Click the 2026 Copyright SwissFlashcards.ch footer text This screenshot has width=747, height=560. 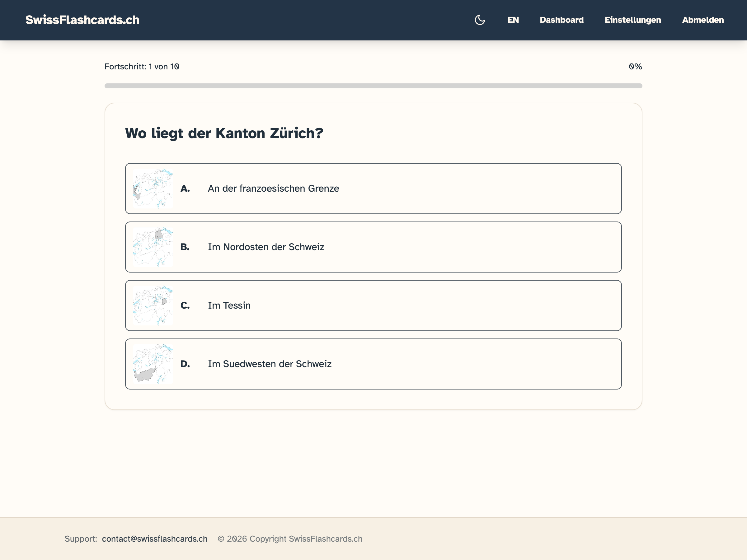[290, 539]
